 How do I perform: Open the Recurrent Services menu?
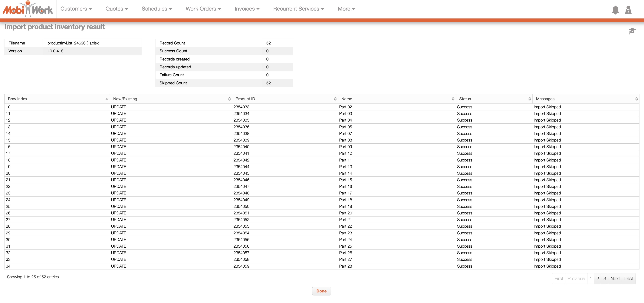click(298, 9)
